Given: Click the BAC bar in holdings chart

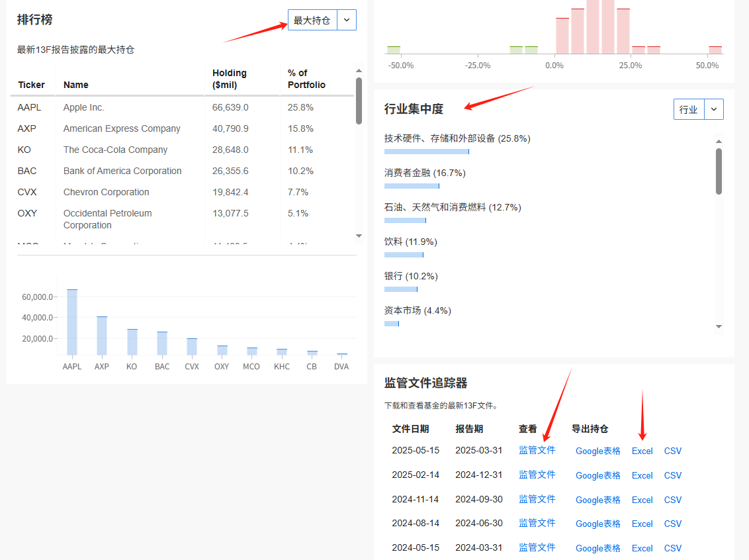Looking at the screenshot, I should click(162, 344).
